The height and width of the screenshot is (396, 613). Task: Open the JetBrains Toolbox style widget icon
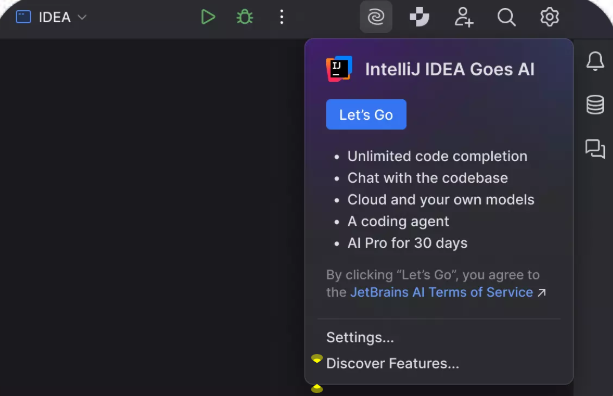tap(419, 17)
